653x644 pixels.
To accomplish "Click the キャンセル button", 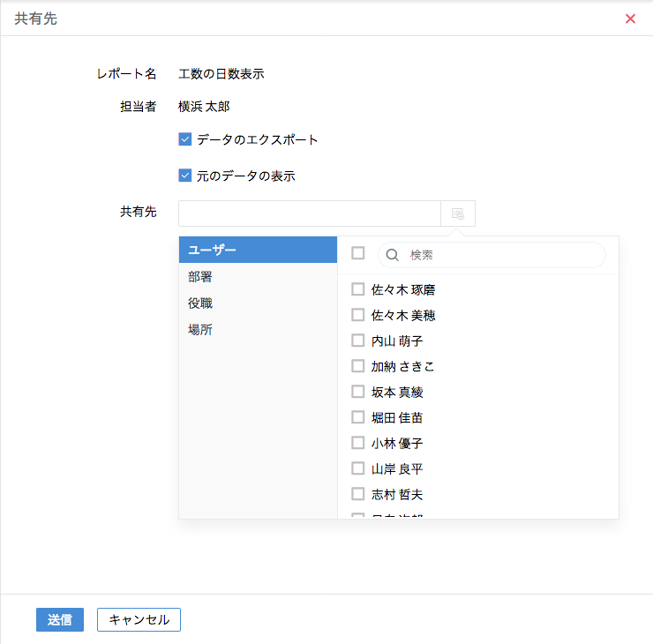I will pyautogui.click(x=139, y=619).
